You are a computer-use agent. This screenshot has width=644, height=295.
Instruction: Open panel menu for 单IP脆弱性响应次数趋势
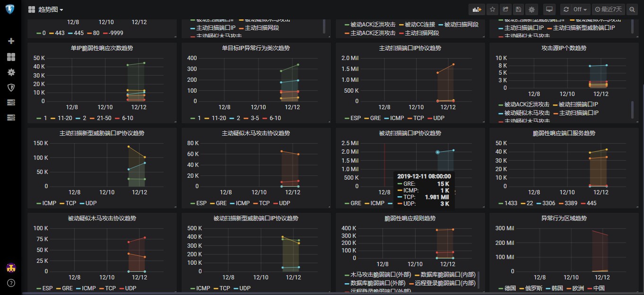[102, 48]
